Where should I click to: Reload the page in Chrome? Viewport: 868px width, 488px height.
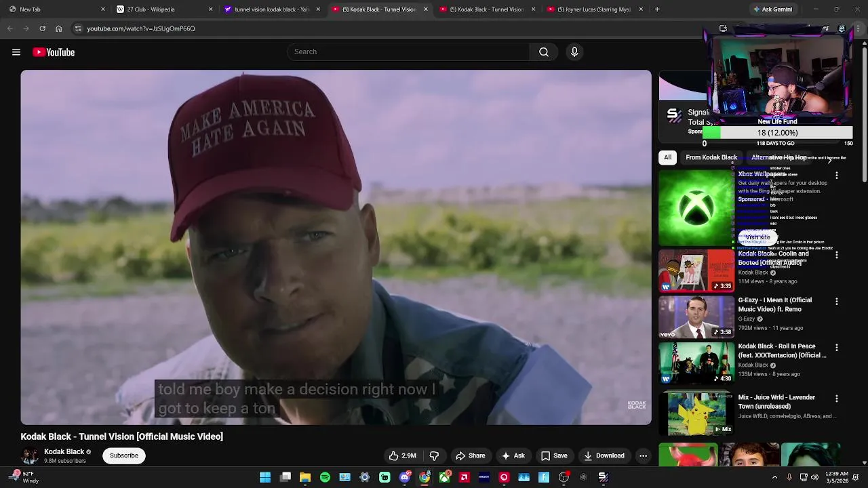(42, 28)
